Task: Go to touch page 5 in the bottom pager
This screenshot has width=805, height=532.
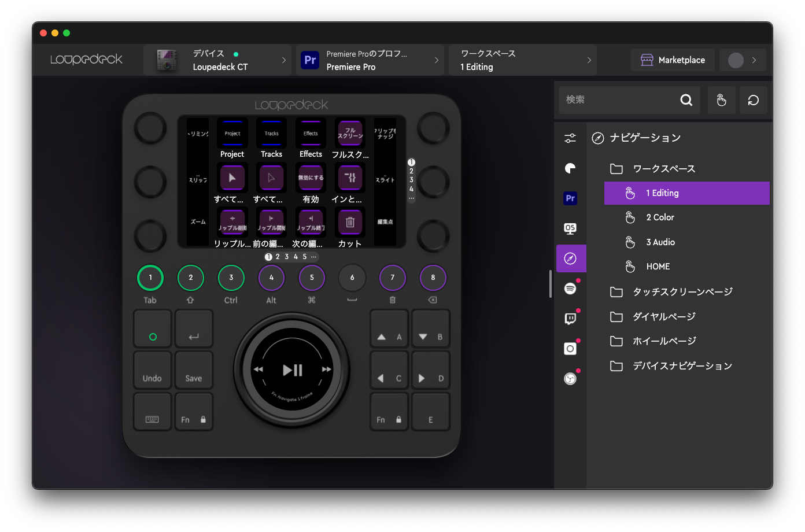Action: (305, 257)
